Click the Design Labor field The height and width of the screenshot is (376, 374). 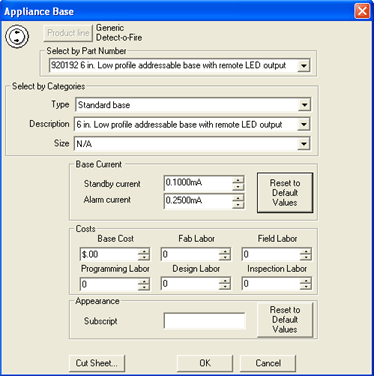point(190,284)
